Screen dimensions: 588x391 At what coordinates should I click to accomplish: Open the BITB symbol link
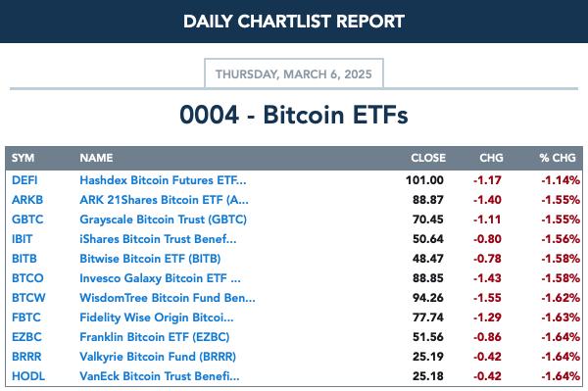click(x=24, y=259)
